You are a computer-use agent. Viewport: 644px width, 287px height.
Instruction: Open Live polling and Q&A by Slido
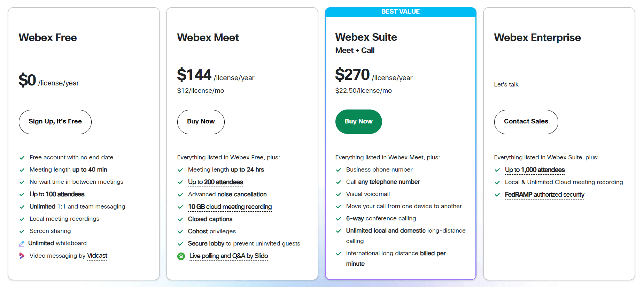click(228, 256)
